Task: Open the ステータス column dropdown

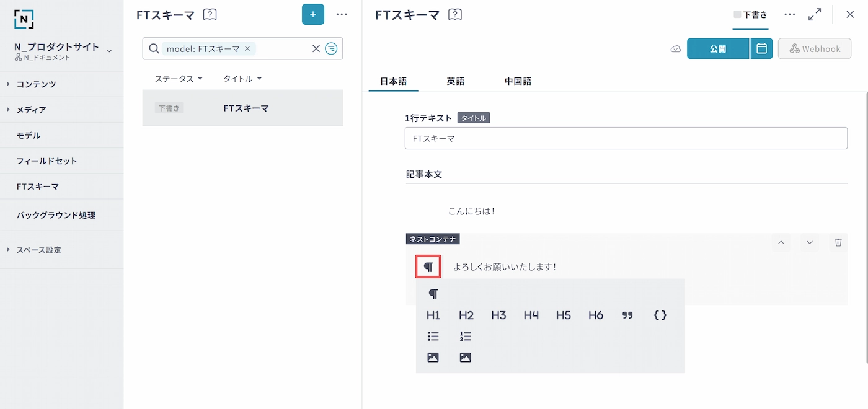Action: pyautogui.click(x=179, y=79)
